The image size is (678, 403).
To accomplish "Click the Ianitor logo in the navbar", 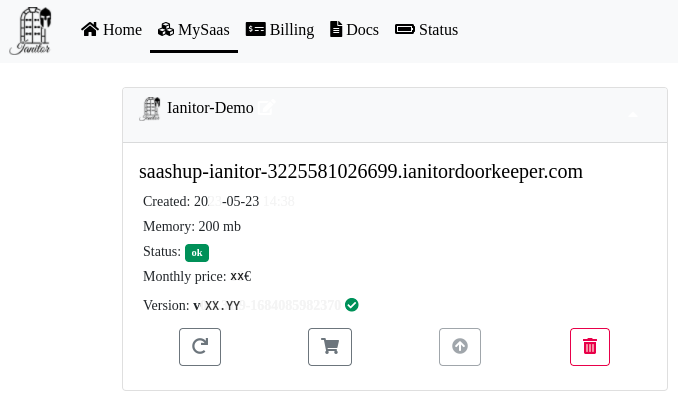I will [30, 30].
